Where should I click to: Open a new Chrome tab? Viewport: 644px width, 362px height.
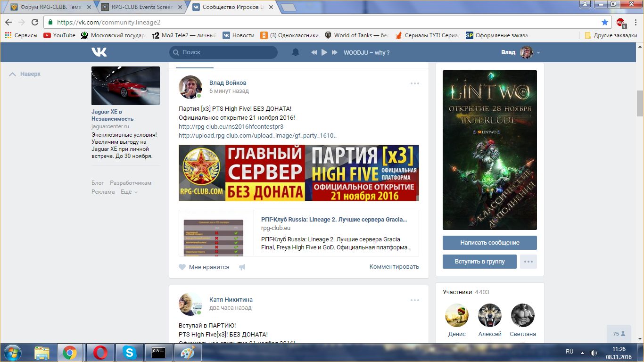(x=288, y=7)
